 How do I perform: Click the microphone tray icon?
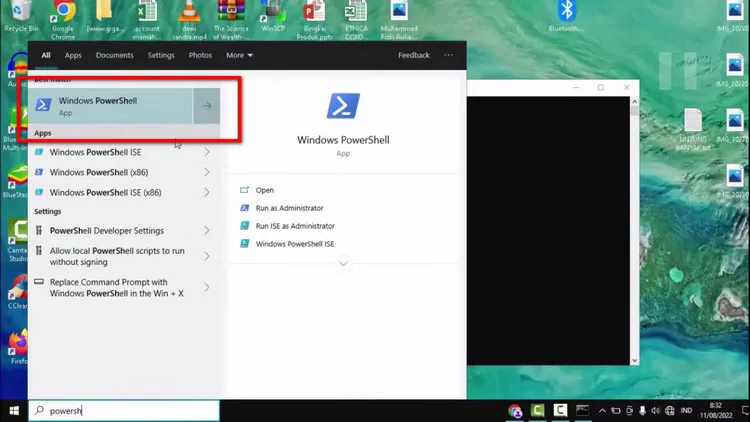[x=642, y=411]
